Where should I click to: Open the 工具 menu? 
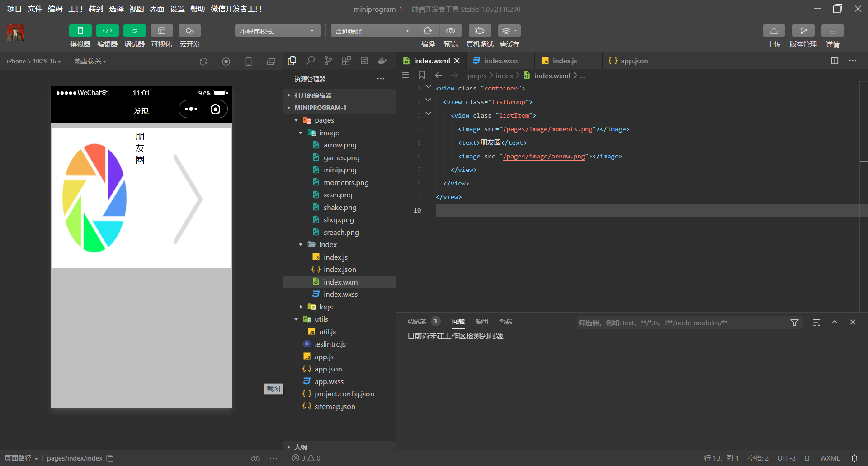tap(75, 9)
